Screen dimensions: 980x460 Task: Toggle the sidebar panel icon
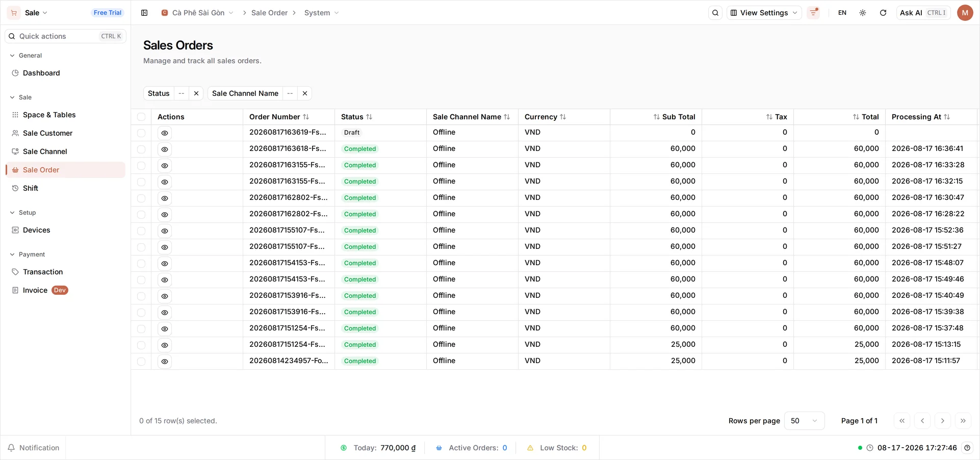click(144, 13)
